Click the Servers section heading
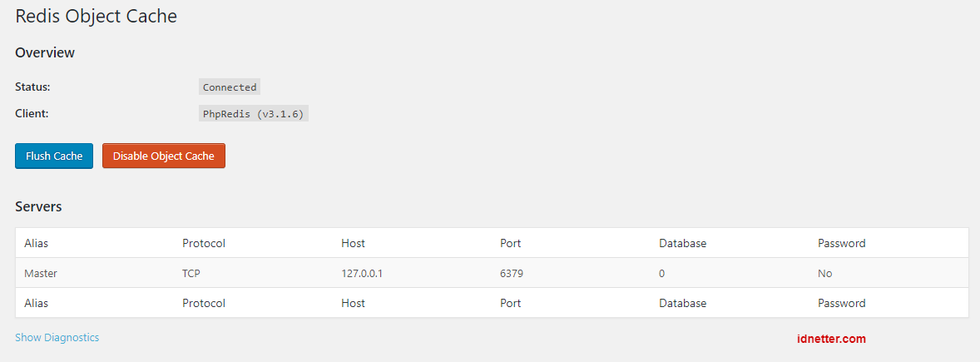Image resolution: width=980 pixels, height=362 pixels. coord(38,206)
